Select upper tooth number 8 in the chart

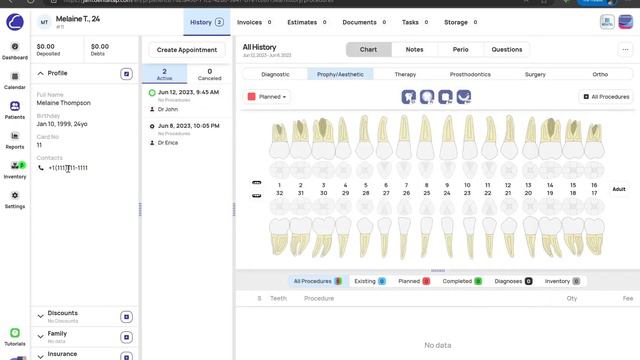(426, 138)
